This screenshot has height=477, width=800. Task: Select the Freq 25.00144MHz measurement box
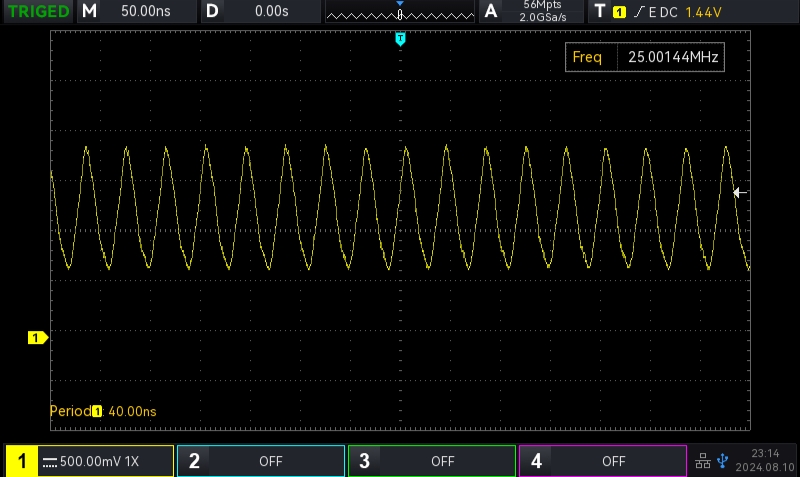pyautogui.click(x=644, y=58)
